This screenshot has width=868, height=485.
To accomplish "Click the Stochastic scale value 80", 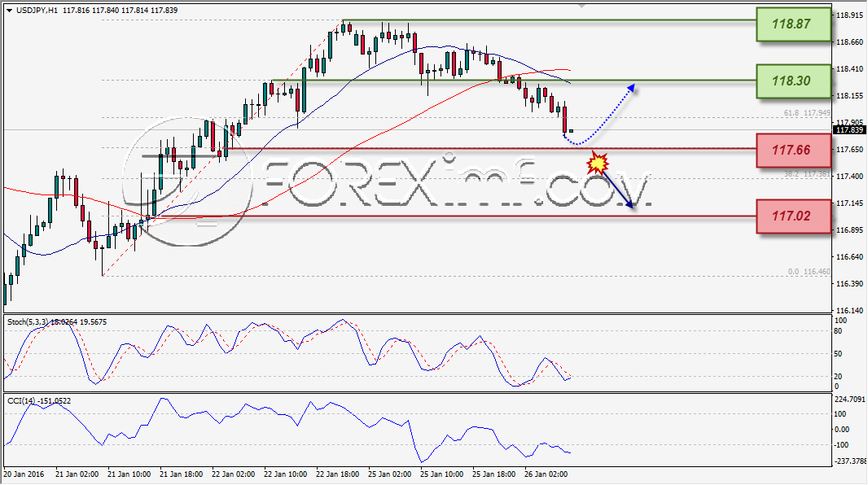I will [839, 331].
